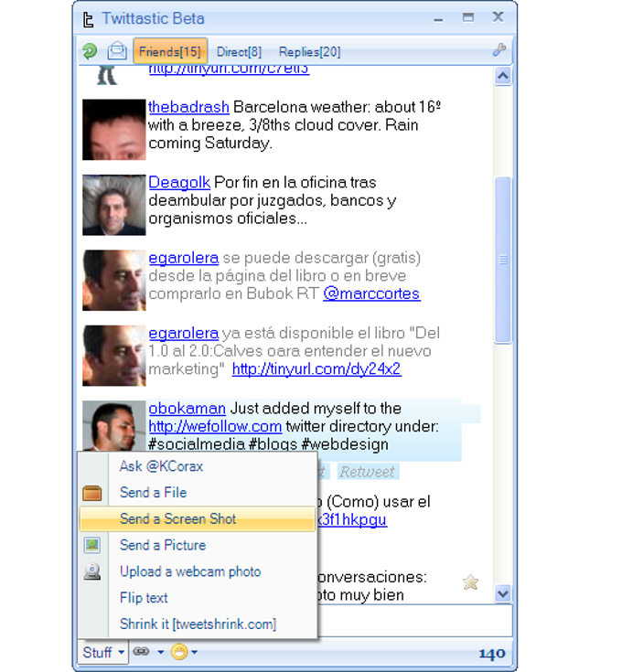This screenshot has height=672, width=622.
Task: Click the partially visible tinyurl link at top
Action: pos(229,69)
